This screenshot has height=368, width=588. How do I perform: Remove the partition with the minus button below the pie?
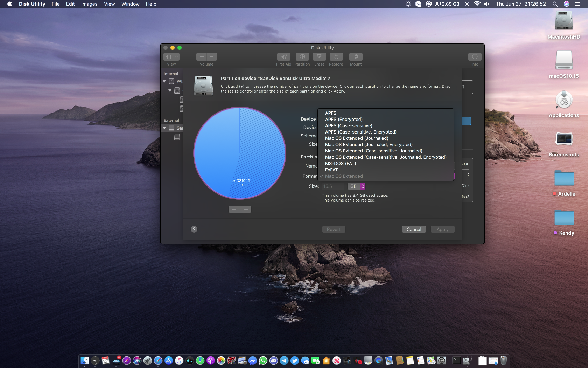246,210
